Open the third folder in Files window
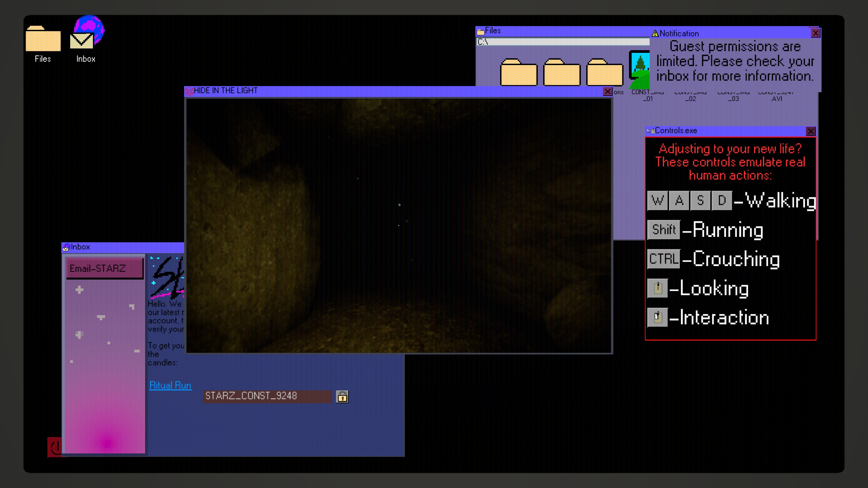This screenshot has height=488, width=868. pyautogui.click(x=605, y=73)
